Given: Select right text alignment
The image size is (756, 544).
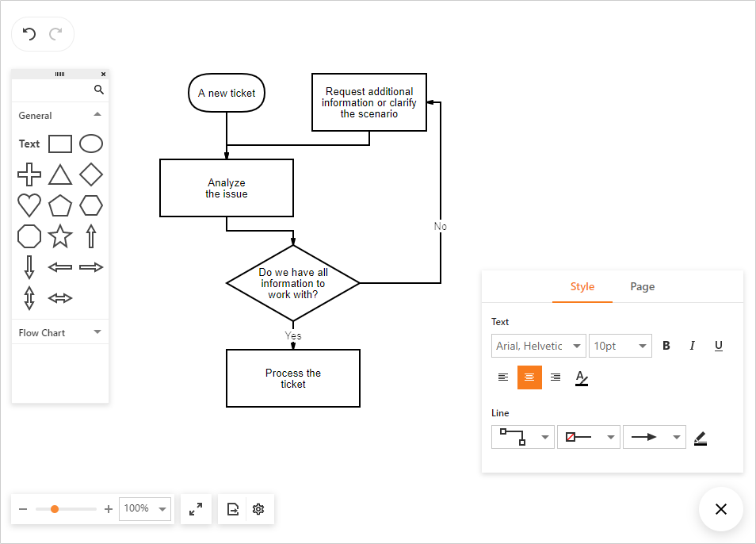Looking at the screenshot, I should [555, 377].
